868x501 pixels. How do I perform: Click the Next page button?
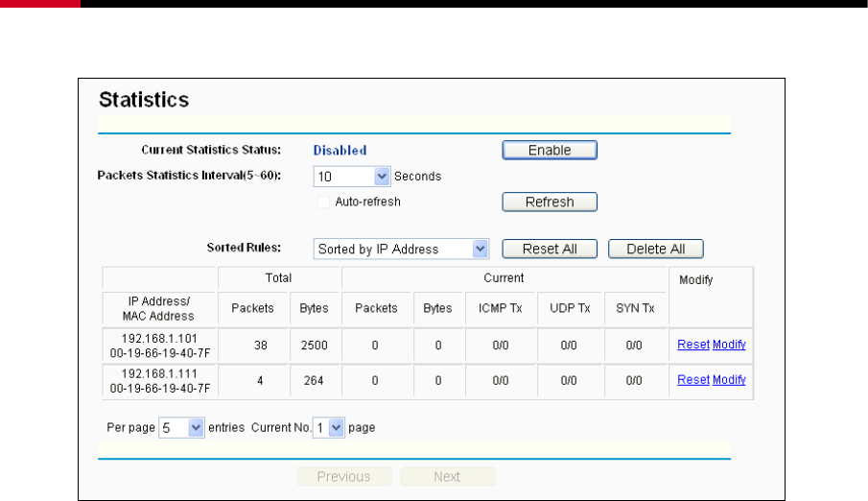pyautogui.click(x=447, y=477)
